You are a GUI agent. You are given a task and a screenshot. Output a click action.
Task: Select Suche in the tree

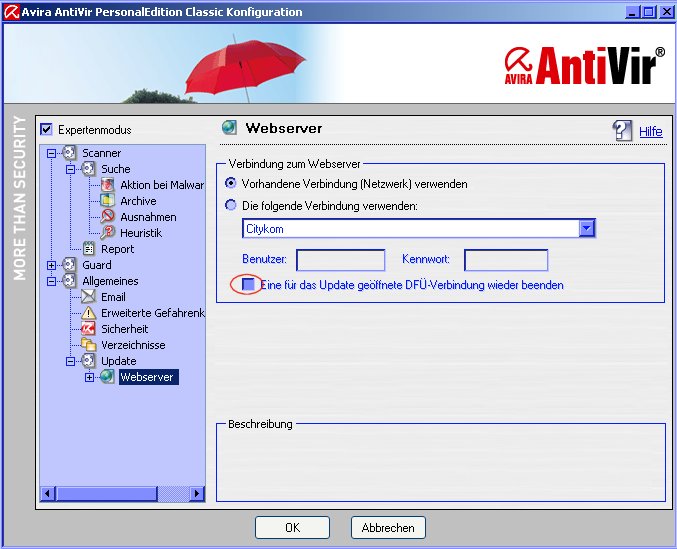point(115,169)
